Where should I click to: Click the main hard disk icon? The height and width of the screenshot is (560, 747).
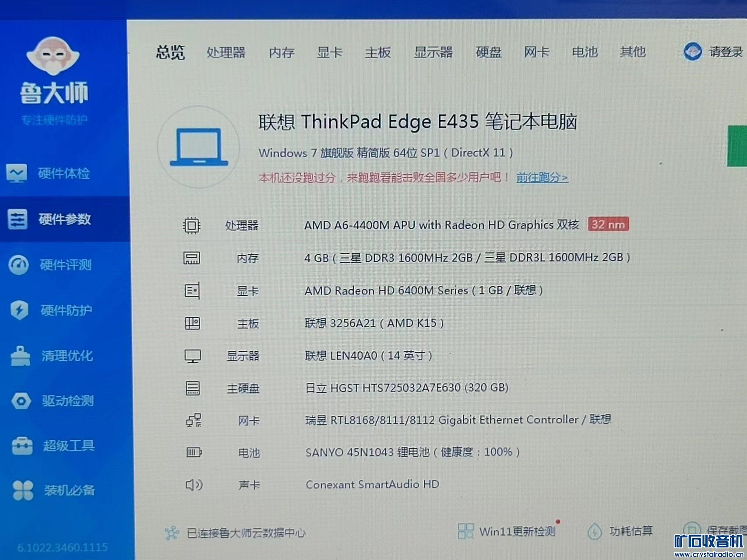(x=192, y=388)
